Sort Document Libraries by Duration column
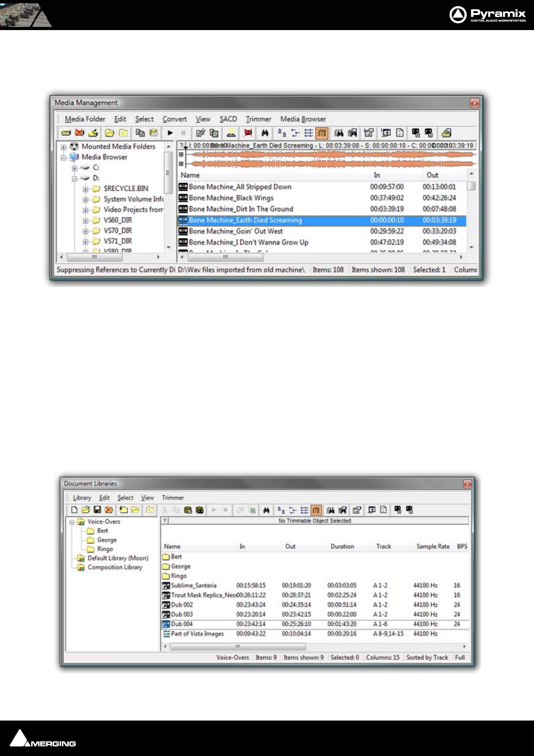This screenshot has width=534, height=756. [x=342, y=546]
